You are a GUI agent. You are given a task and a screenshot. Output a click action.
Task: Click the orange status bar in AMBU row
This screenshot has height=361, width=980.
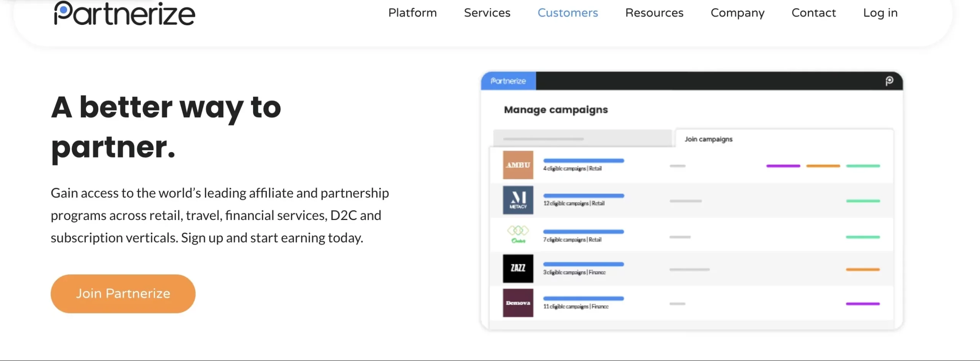coord(823,166)
